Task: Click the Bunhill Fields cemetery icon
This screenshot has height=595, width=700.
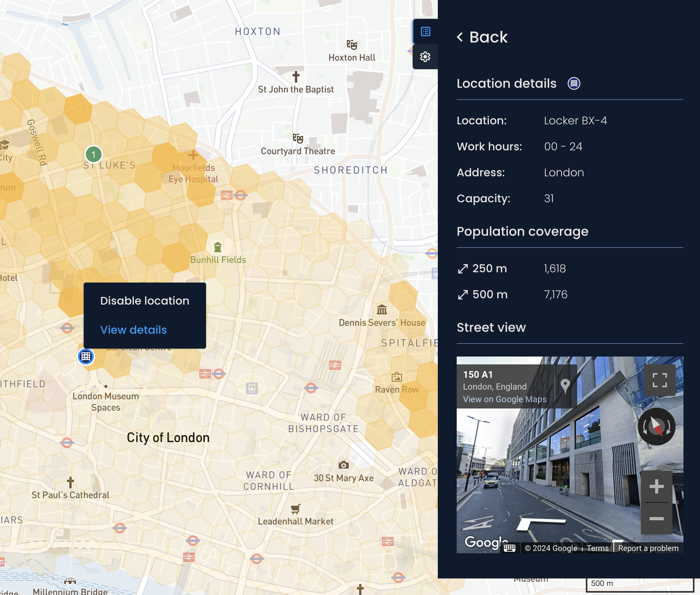Action: (218, 247)
